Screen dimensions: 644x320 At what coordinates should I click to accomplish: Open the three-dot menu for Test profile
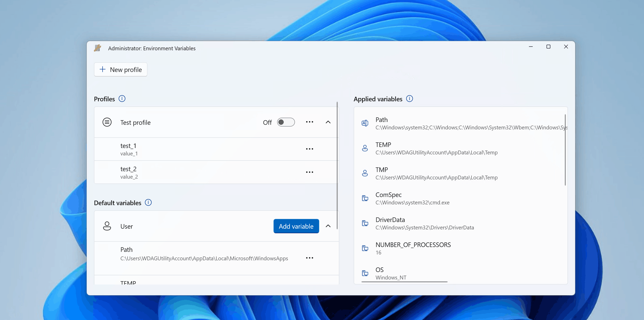[x=310, y=122]
